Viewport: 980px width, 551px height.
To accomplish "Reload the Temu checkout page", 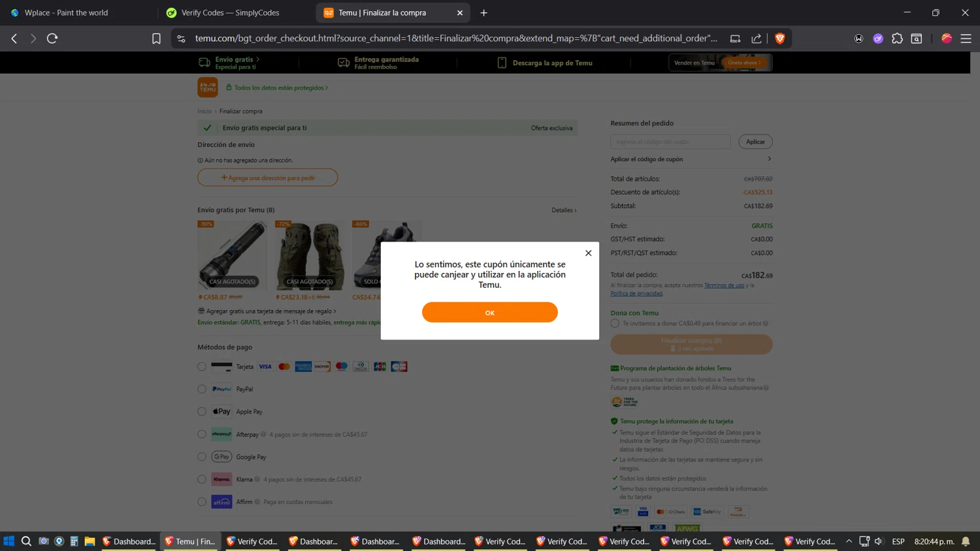I will click(52, 39).
